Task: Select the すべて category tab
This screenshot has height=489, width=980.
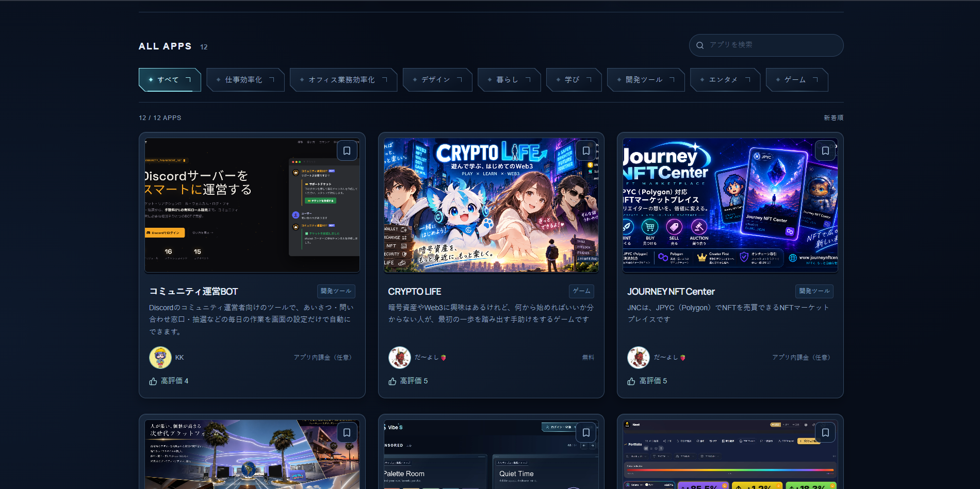Action: click(x=170, y=80)
